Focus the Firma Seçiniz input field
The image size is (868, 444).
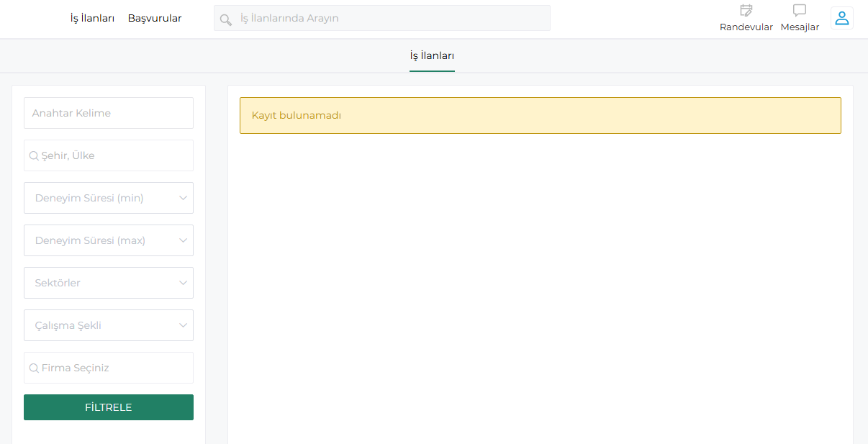[x=109, y=368]
